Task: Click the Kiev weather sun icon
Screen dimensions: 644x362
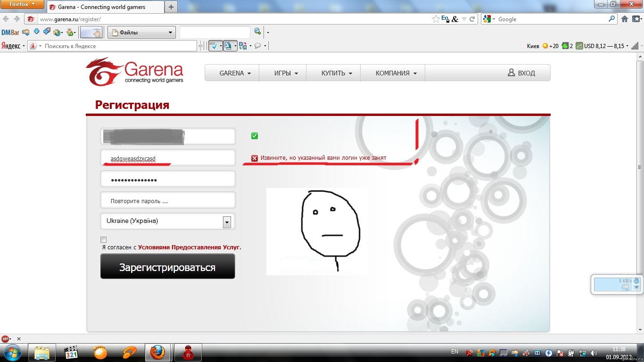Action: [x=545, y=46]
